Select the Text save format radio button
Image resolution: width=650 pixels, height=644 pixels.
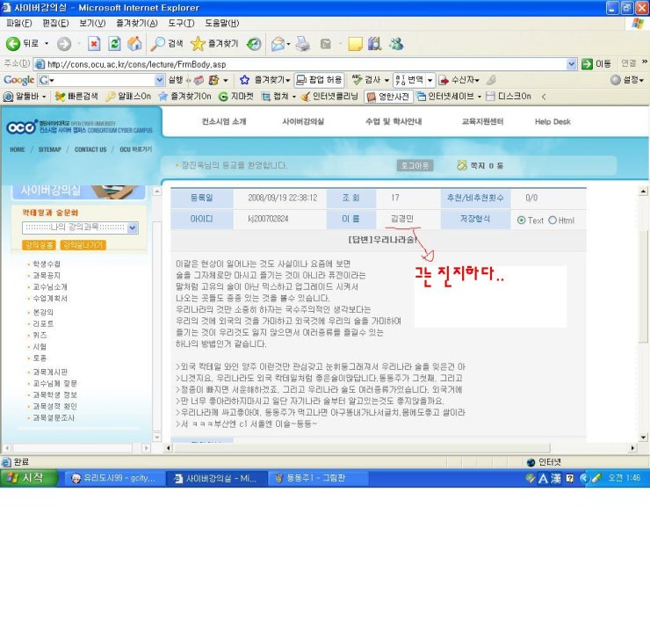point(522,221)
